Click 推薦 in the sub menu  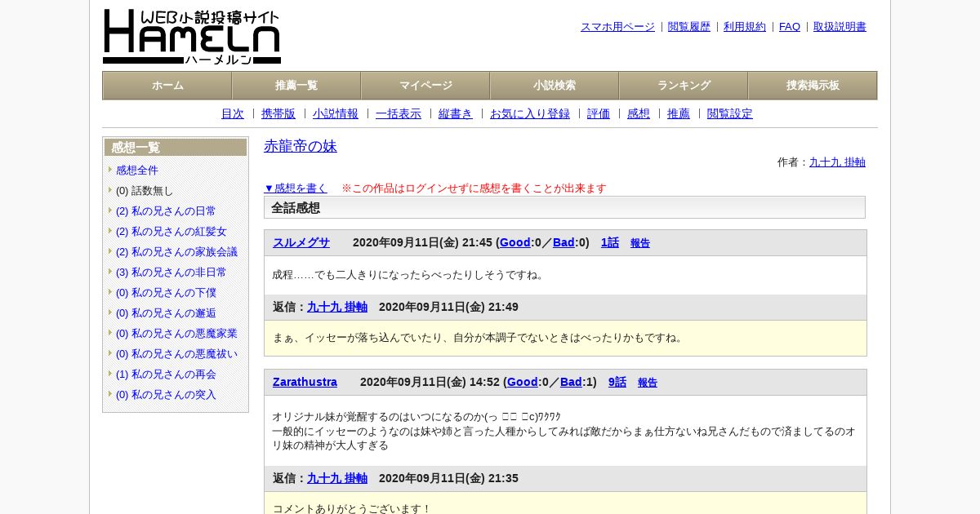(679, 113)
